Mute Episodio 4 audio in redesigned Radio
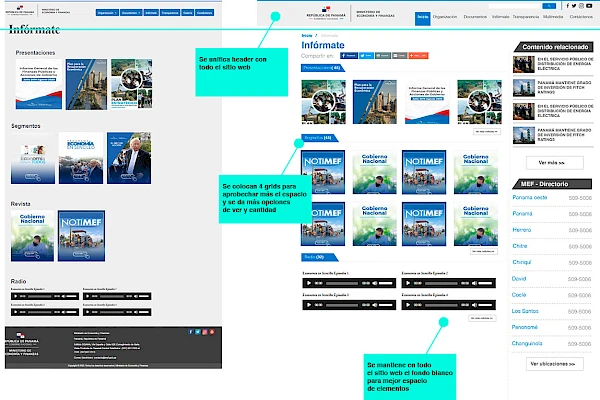 (474, 305)
